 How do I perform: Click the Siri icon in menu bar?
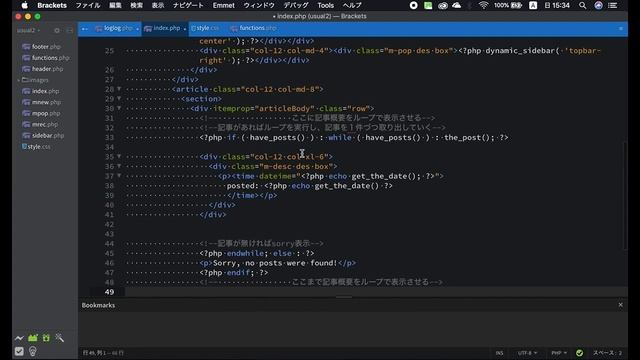point(598,5)
